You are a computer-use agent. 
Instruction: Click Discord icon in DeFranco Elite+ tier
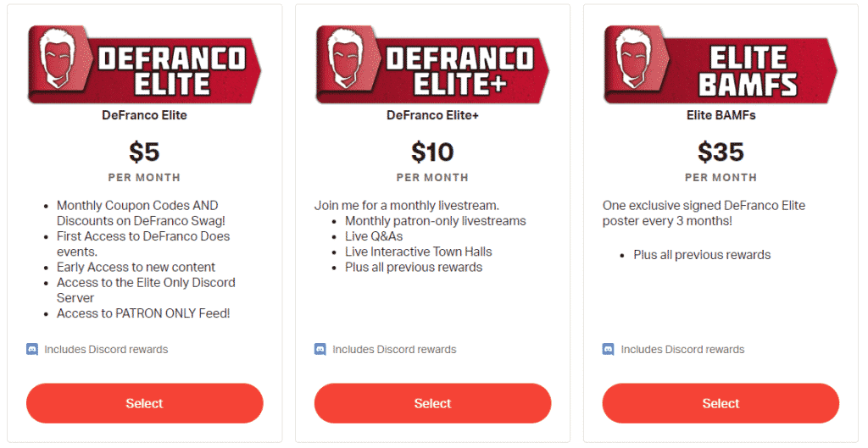[320, 349]
